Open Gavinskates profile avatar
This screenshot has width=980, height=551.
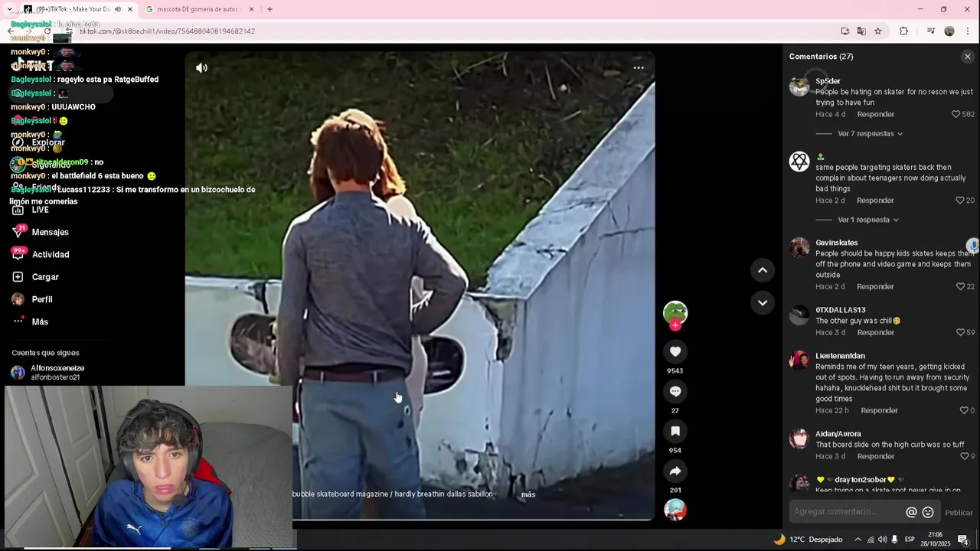click(x=799, y=248)
